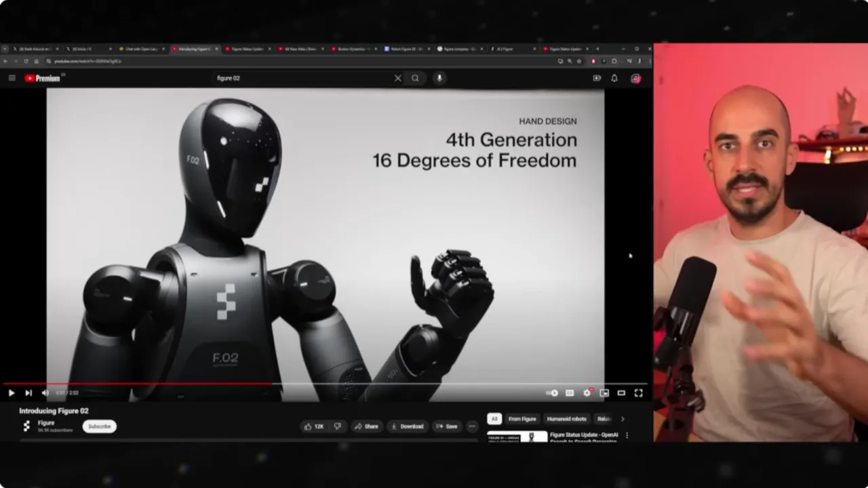Run search with magnifier button

[416, 78]
